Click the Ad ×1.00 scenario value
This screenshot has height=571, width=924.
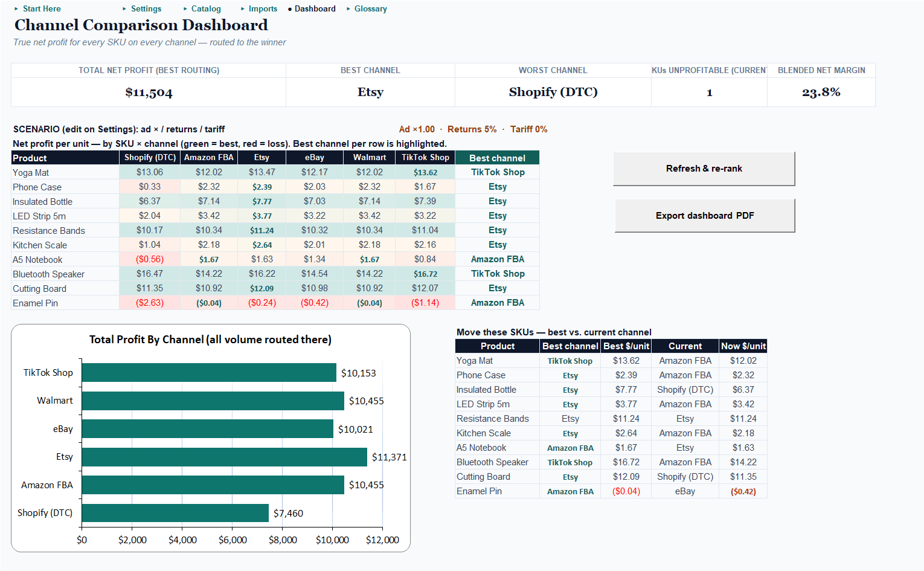click(417, 129)
